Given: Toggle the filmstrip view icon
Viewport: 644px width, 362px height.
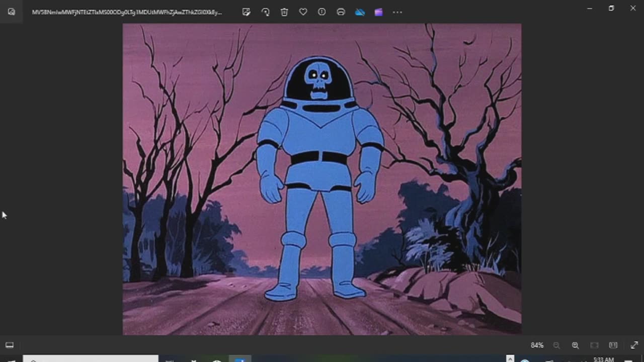Looking at the screenshot, I should tap(9, 345).
